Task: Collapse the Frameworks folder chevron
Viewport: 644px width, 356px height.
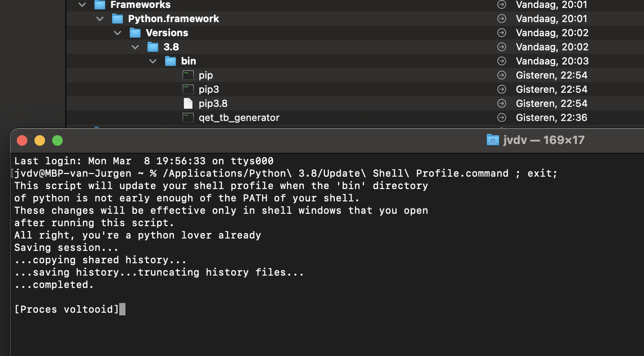Action: point(82,5)
